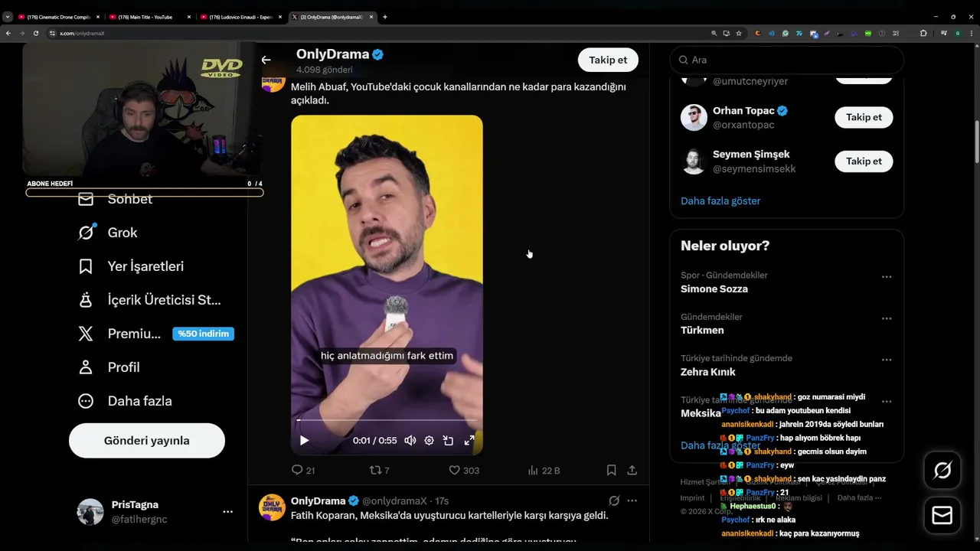The height and width of the screenshot is (551, 980).
Task: Switch to Cinematic Drone Compilation tab
Action: pyautogui.click(x=58, y=17)
